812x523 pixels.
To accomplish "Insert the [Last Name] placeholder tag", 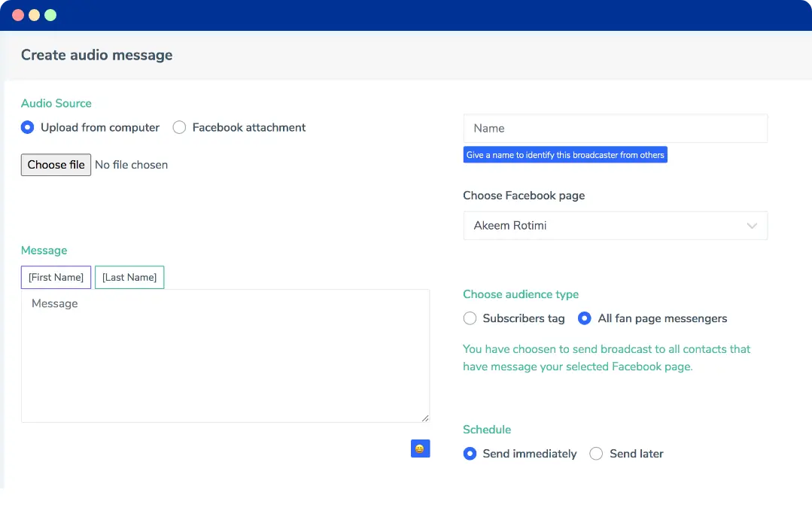I will click(129, 277).
